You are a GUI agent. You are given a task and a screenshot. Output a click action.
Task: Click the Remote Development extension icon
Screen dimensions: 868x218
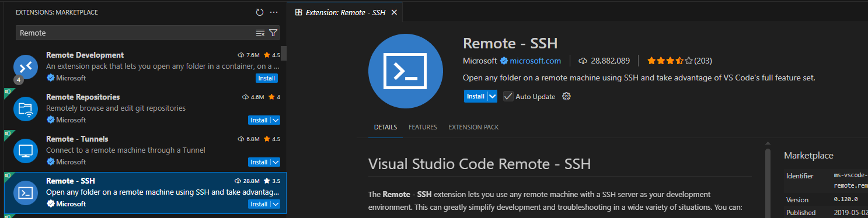26,66
